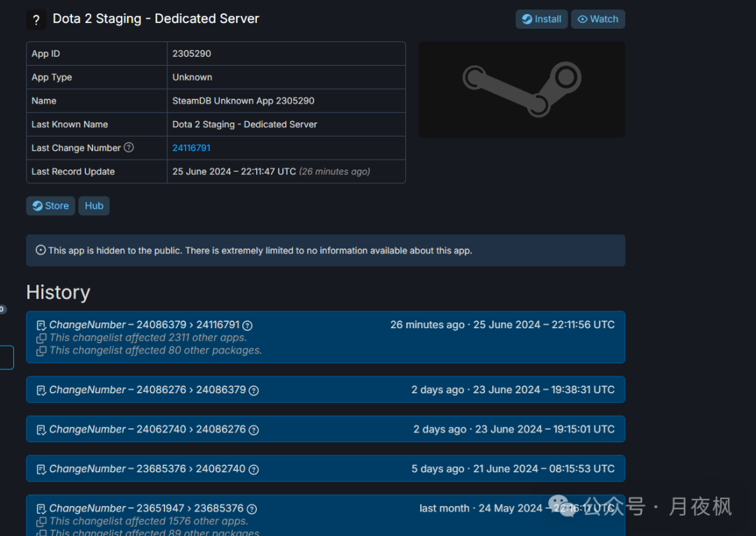Click 'SteamDB Unknown App 2305290' name cell
Viewport: 756px width, 536px height.
286,101
